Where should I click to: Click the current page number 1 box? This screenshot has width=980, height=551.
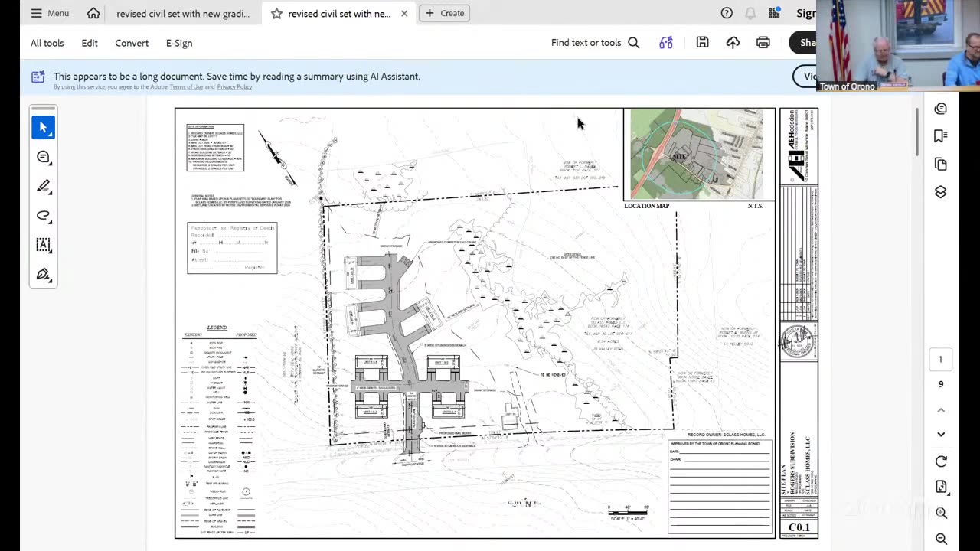pyautogui.click(x=941, y=360)
